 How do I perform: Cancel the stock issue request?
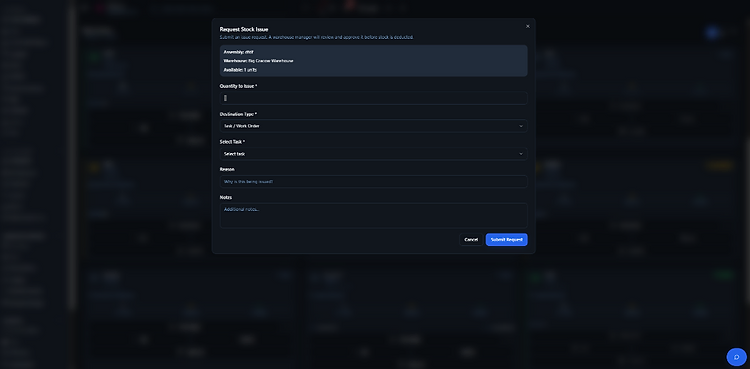click(471, 240)
